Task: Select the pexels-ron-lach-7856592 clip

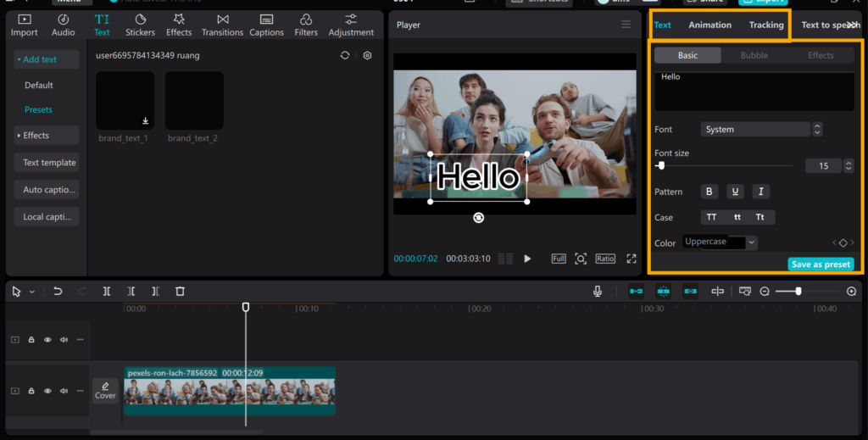Action: pos(229,391)
